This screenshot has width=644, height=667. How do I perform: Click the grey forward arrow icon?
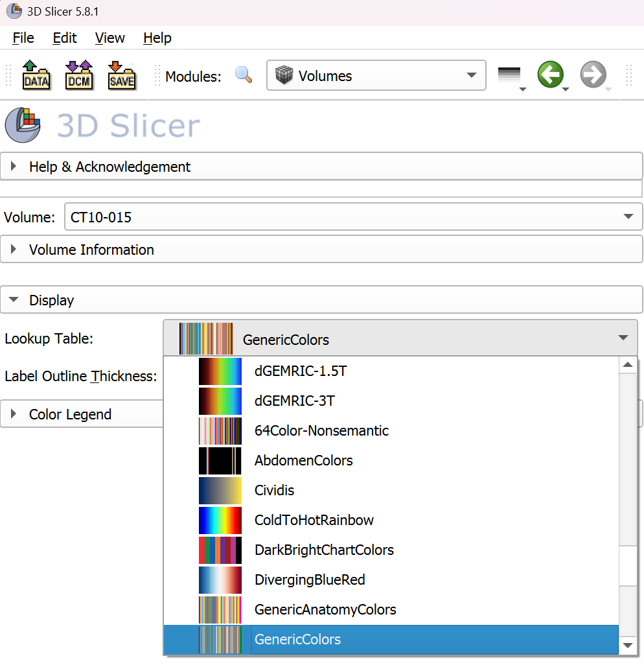click(593, 75)
